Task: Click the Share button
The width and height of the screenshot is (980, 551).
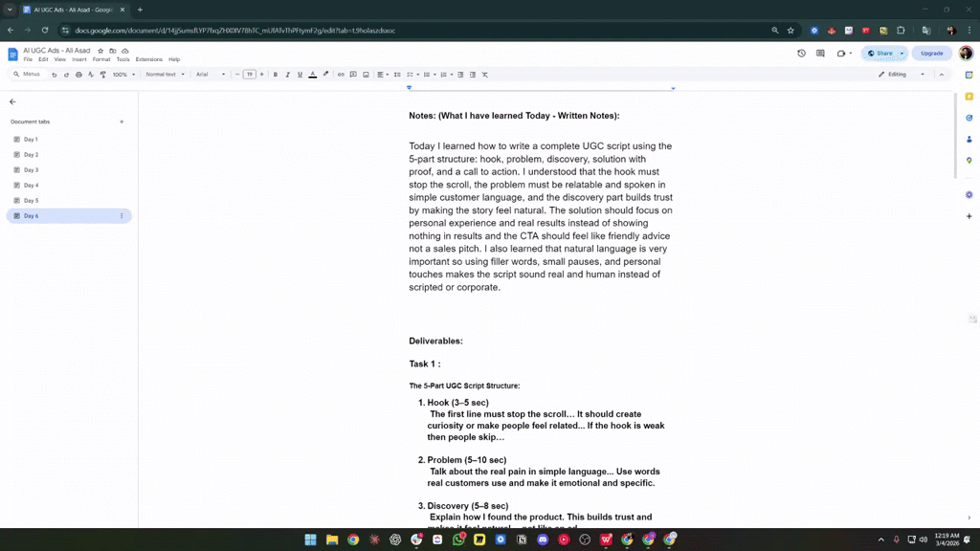Action: pos(880,54)
